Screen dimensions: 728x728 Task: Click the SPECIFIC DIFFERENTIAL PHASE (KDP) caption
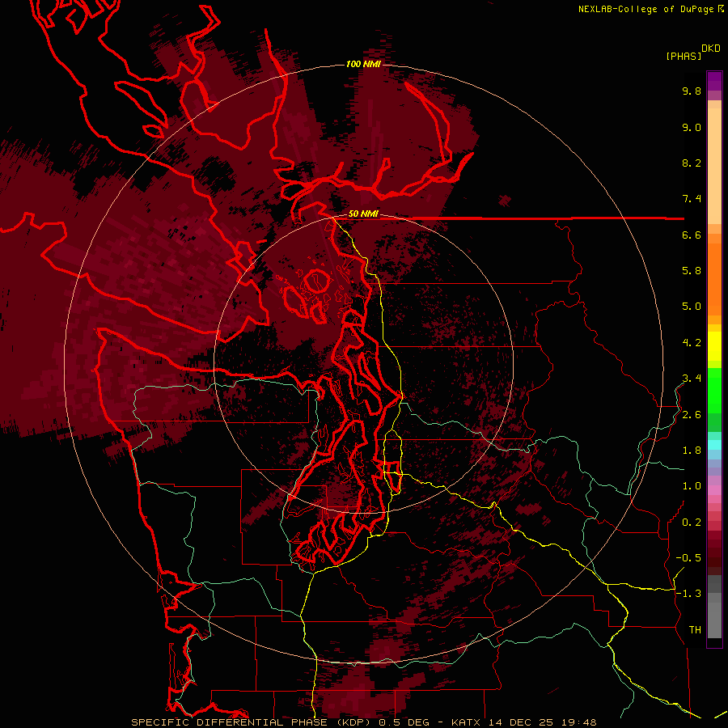click(252, 722)
